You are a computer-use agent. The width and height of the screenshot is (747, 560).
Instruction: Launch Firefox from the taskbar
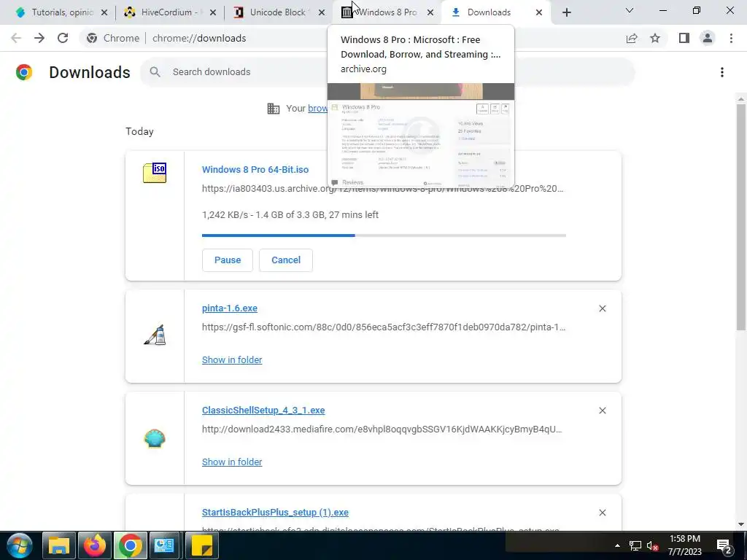94,545
